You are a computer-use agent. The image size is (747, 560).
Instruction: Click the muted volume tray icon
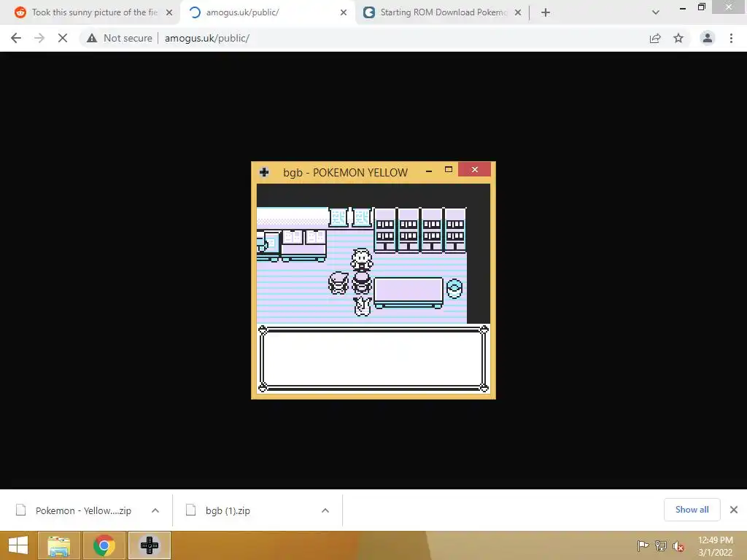coord(678,546)
